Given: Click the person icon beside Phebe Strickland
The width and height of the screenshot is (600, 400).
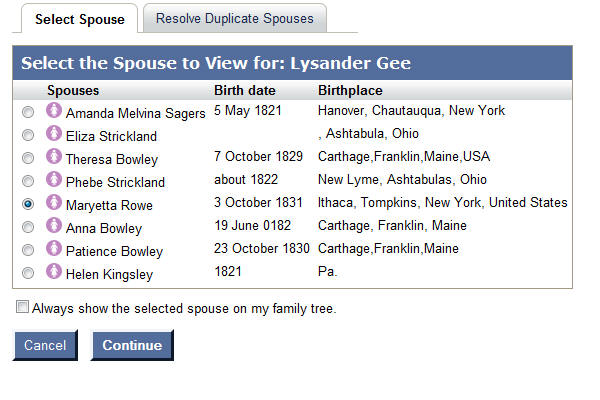Looking at the screenshot, I should click(x=54, y=179).
